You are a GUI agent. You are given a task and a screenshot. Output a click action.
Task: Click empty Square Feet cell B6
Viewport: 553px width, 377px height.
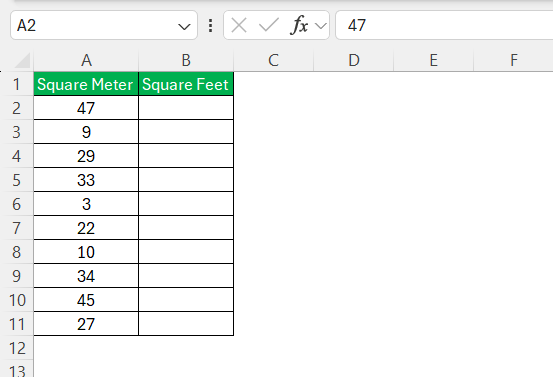(x=186, y=204)
